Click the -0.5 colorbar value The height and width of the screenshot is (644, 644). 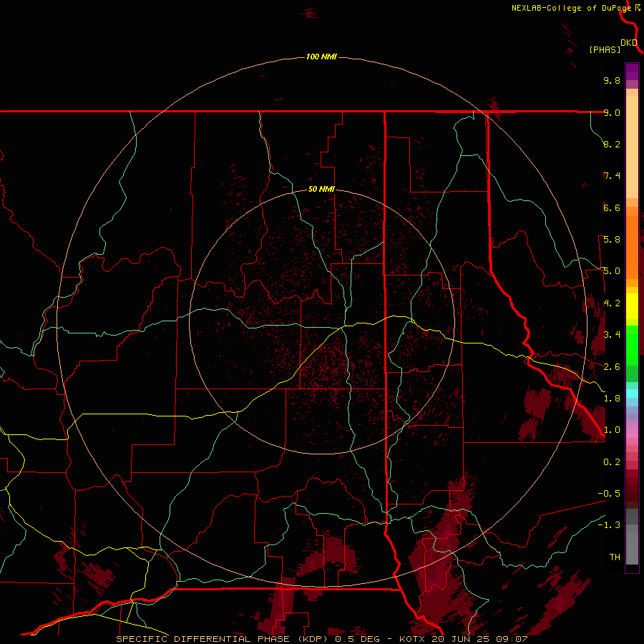pos(609,493)
